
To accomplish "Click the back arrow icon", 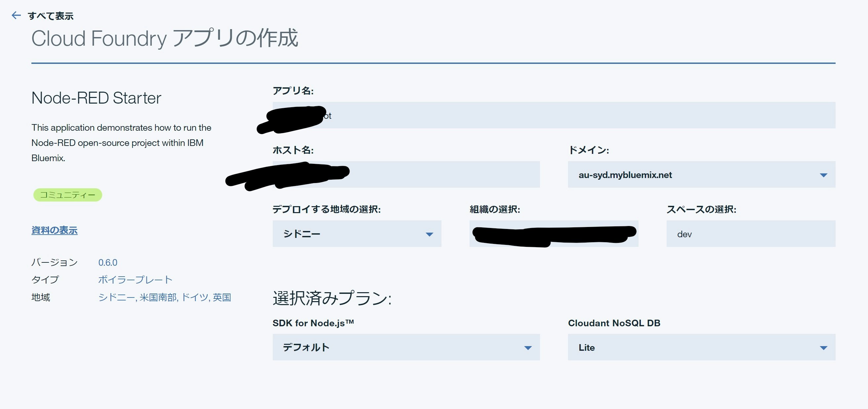I will [x=16, y=15].
